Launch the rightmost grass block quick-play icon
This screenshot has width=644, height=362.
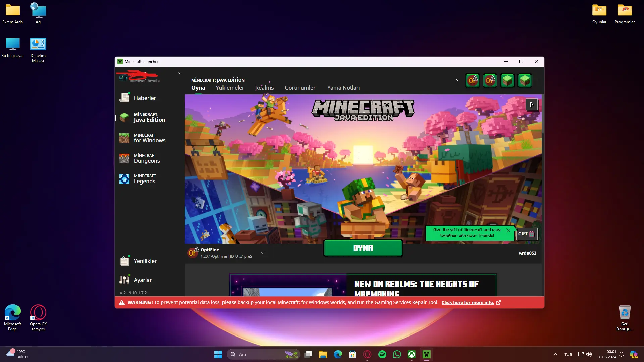tap(525, 81)
